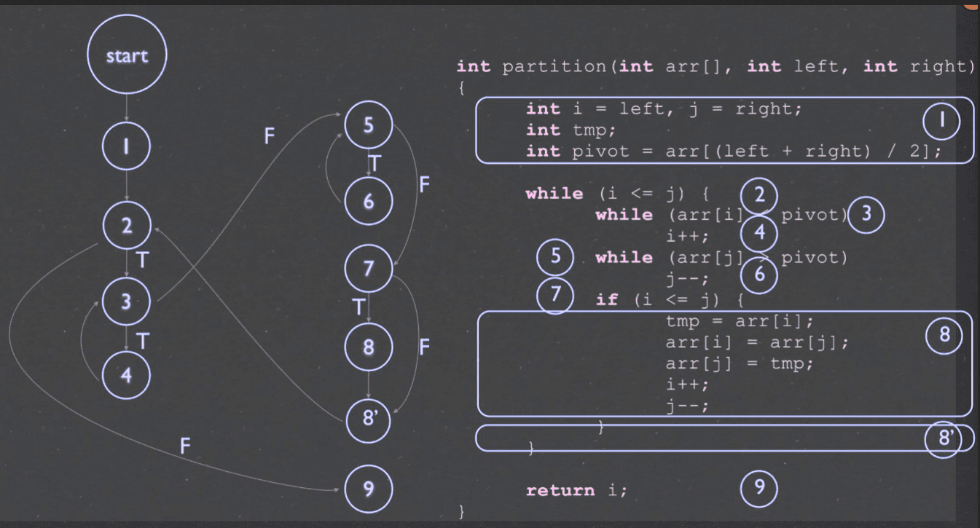Image resolution: width=980 pixels, height=528 pixels.
Task: Click node 4 in the flow graph
Action: point(126,377)
